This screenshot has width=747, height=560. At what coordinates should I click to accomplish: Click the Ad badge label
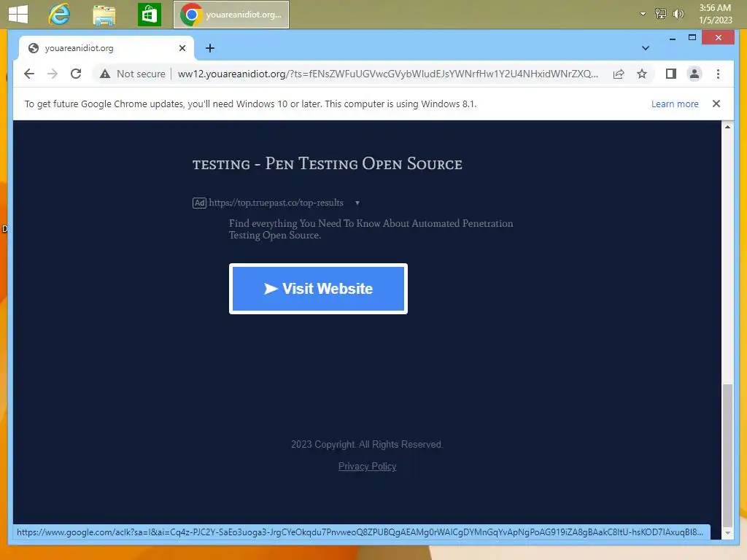tap(199, 203)
